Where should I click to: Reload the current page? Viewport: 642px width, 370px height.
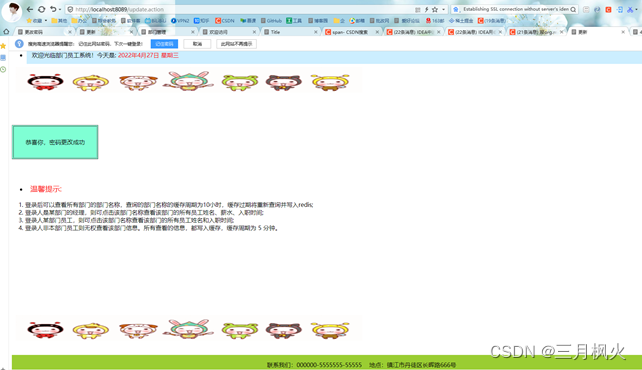coord(41,9)
